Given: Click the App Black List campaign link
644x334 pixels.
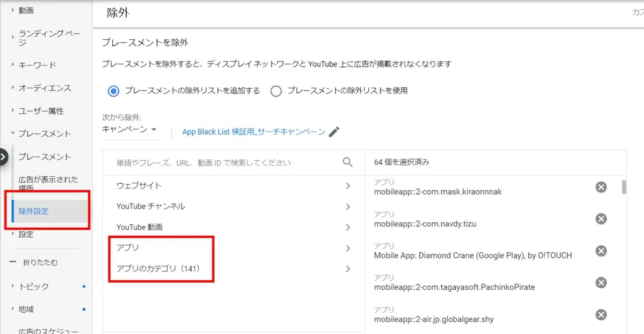Looking at the screenshot, I should [x=254, y=132].
